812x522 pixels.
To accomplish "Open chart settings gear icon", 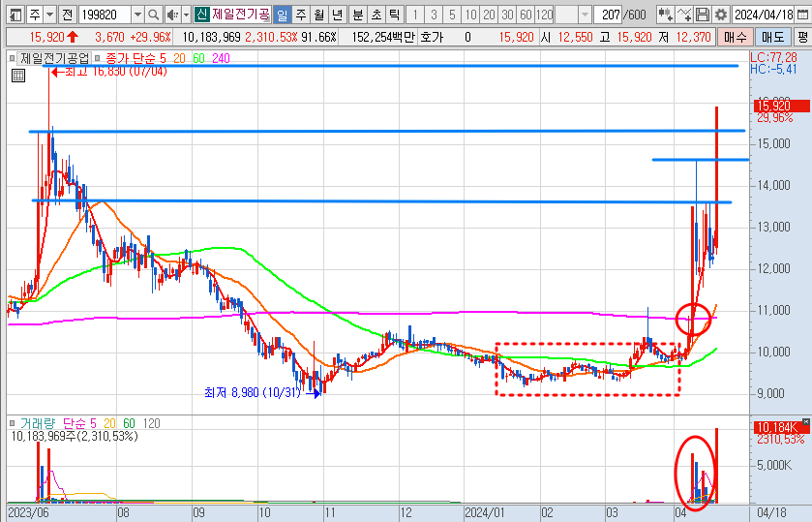I will (720, 15).
